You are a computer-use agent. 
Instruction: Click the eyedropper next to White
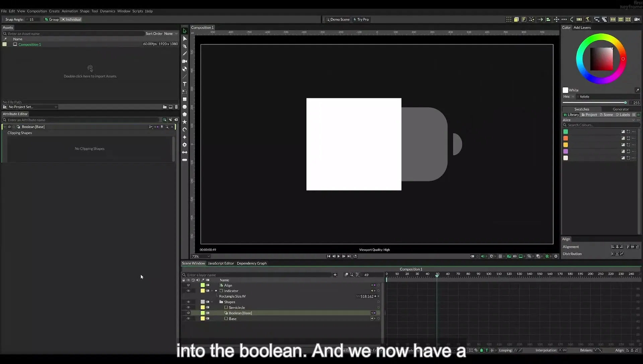[x=637, y=90]
